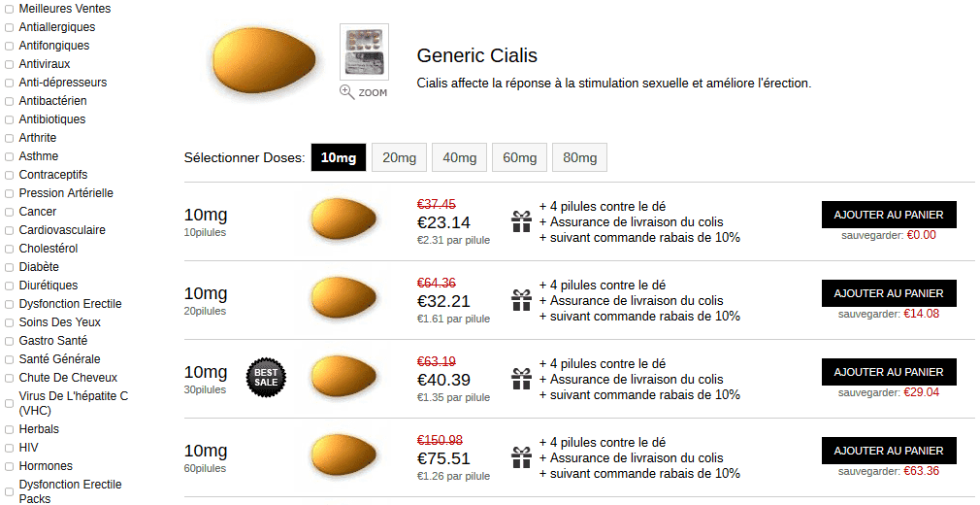Tick the Dysfonction Erectile checkbox
The width and height of the screenshot is (980, 505).
pyautogui.click(x=10, y=304)
